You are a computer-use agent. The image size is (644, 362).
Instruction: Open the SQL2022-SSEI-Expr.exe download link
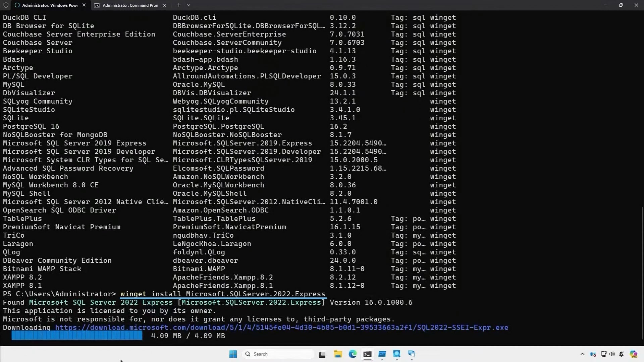(x=282, y=327)
